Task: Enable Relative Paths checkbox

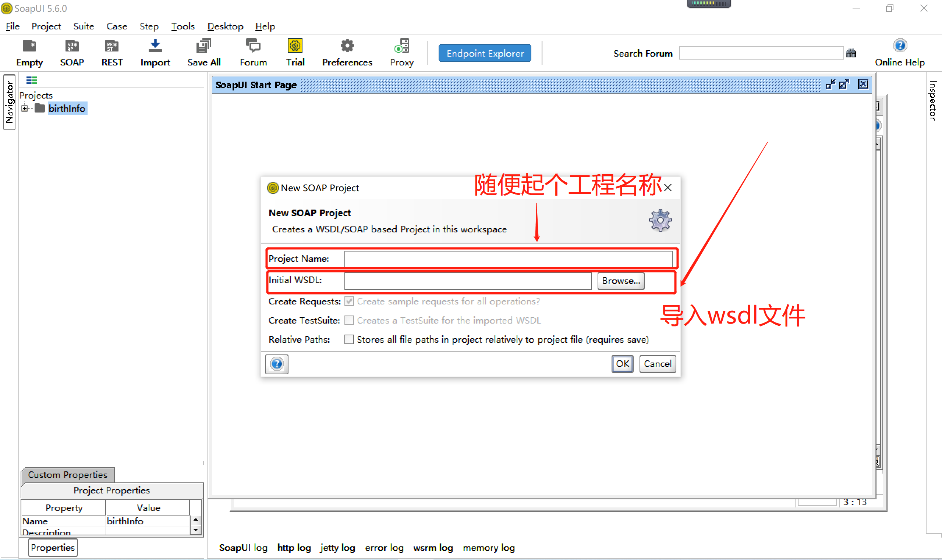Action: point(349,339)
